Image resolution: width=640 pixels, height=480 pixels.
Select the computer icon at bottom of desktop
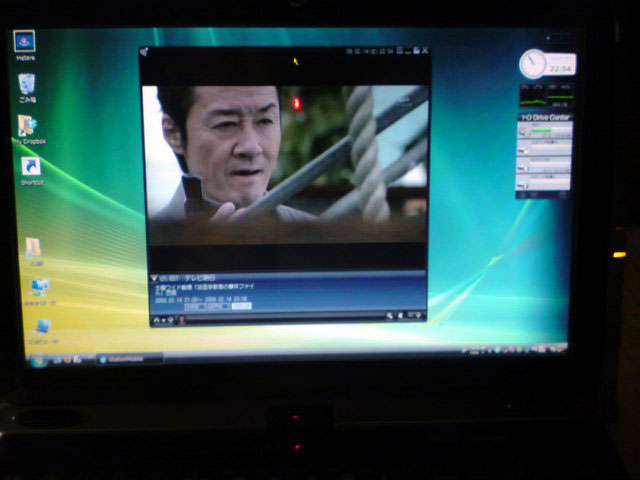click(x=42, y=331)
